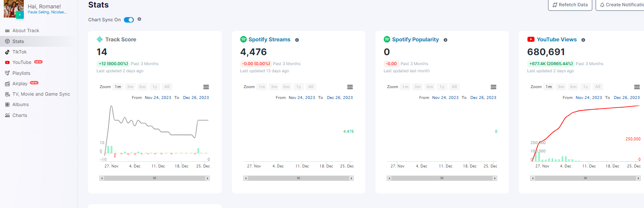The image size is (644, 208).
Task: Open Spotify Popularity chart hamburger menu
Action: tap(493, 87)
